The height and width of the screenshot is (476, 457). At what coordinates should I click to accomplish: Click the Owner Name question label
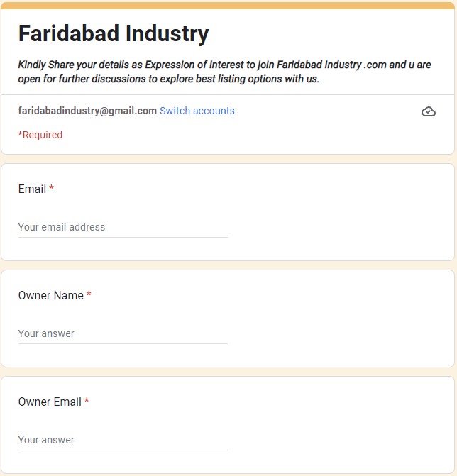coord(50,295)
